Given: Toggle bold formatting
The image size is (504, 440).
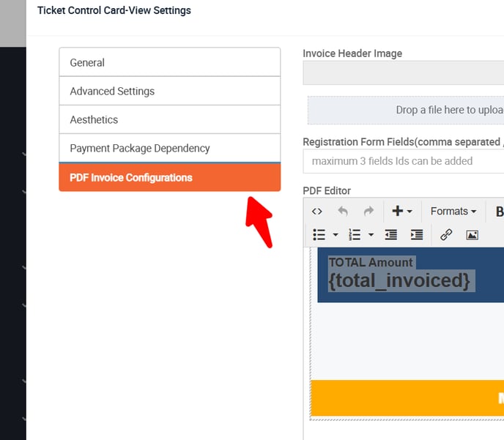Looking at the screenshot, I should point(499,212).
